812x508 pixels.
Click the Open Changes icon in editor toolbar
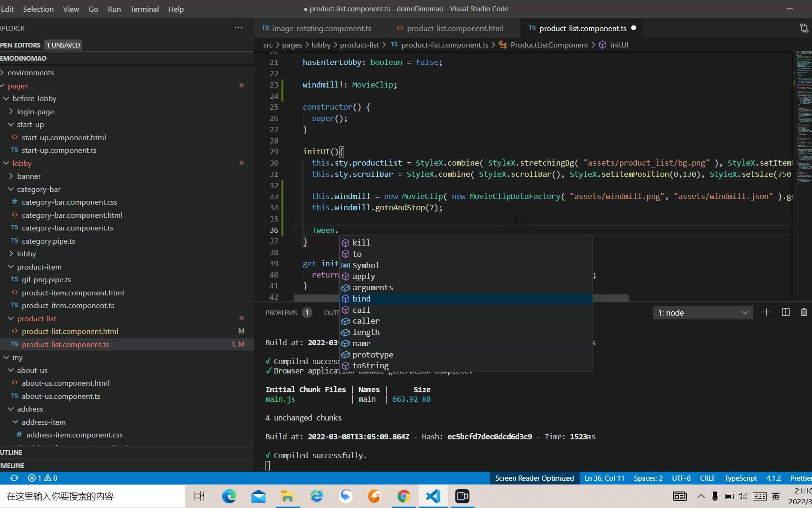click(x=804, y=28)
